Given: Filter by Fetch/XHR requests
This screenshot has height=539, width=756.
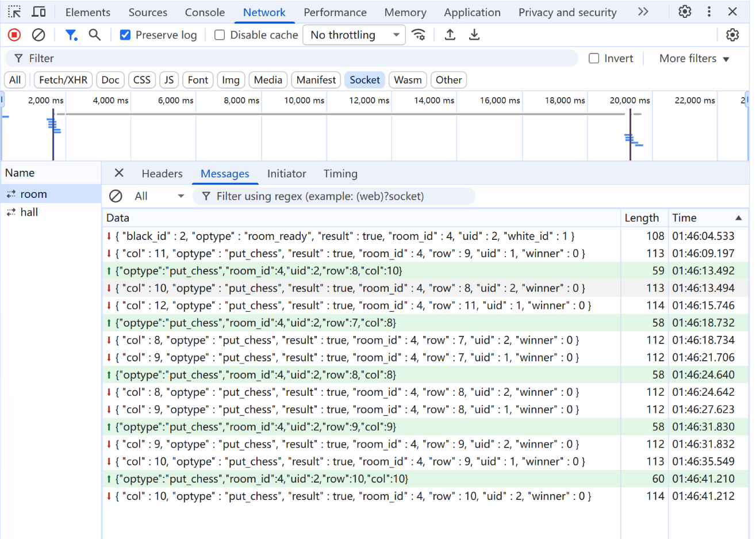Looking at the screenshot, I should tap(63, 80).
